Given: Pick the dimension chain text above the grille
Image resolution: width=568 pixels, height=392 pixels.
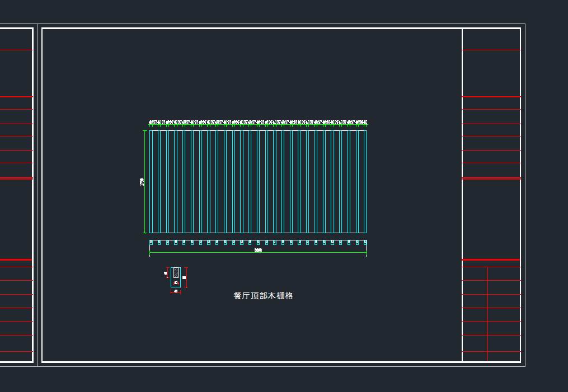Looking at the screenshot, I should [257, 122].
